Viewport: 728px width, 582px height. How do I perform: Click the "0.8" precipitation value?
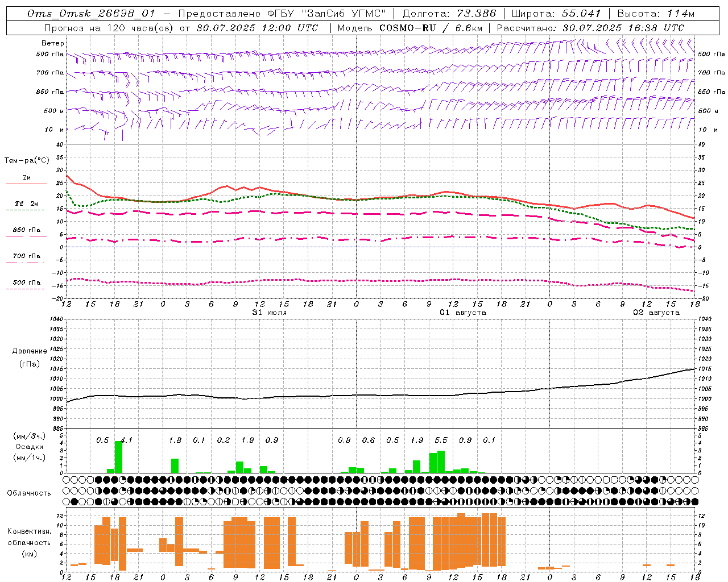(344, 440)
